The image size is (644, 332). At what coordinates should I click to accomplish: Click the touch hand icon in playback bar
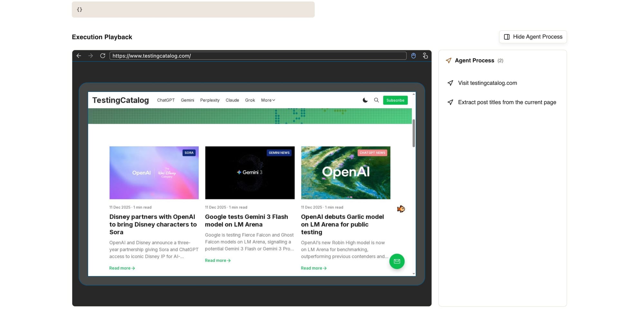point(425,56)
